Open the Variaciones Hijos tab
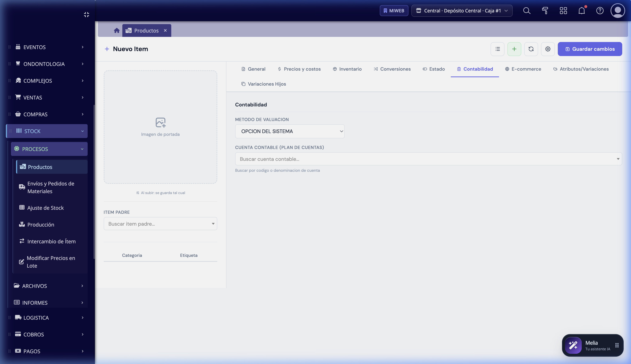 click(x=264, y=84)
